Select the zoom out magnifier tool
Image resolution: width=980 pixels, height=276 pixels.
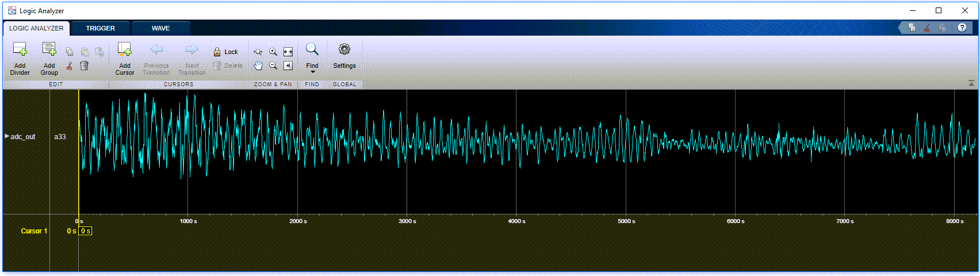[x=273, y=66]
